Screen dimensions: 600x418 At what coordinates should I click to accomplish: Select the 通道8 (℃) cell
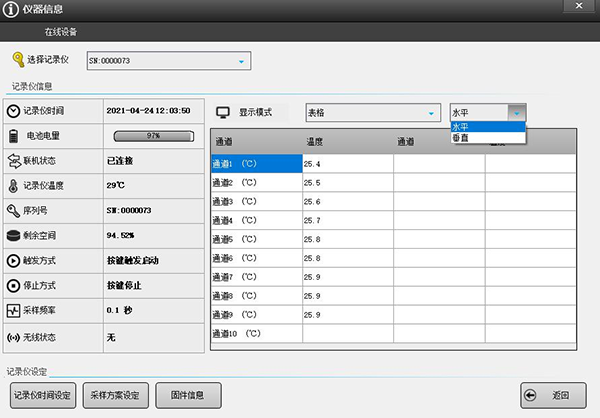point(257,296)
